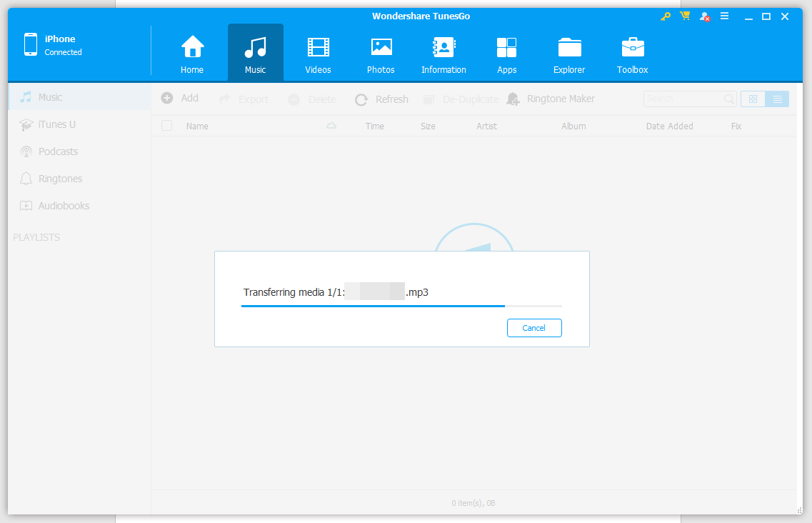Refresh the music list
The height and width of the screenshot is (523, 812).
tap(381, 99)
